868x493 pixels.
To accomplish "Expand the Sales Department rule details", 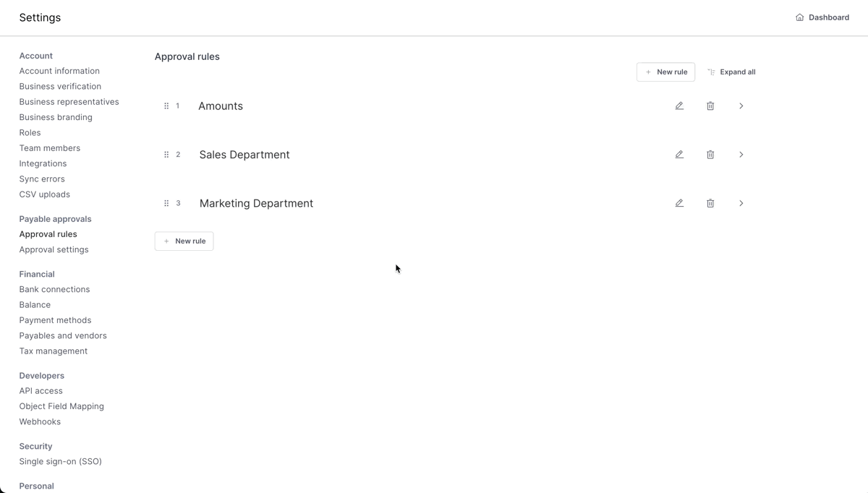I will [741, 154].
